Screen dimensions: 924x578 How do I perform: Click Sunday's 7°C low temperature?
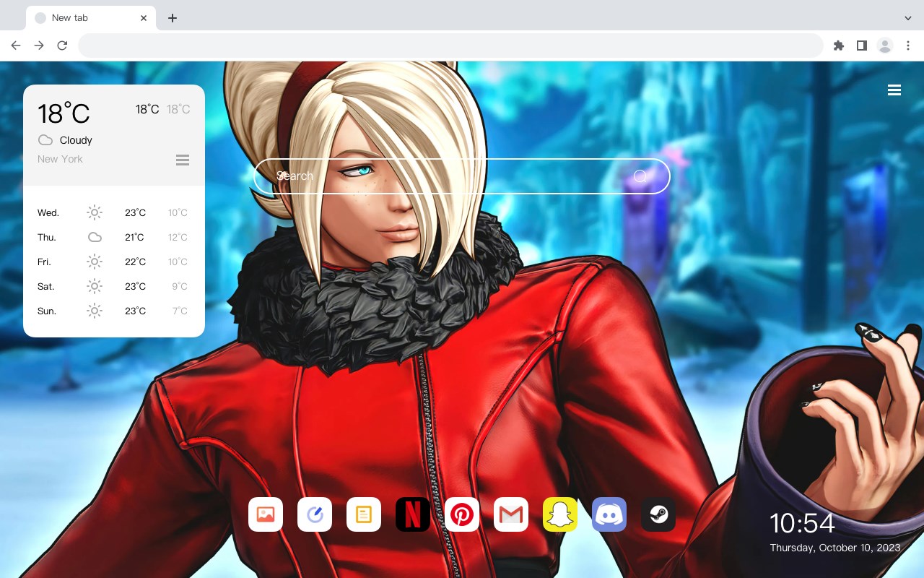pyautogui.click(x=180, y=311)
